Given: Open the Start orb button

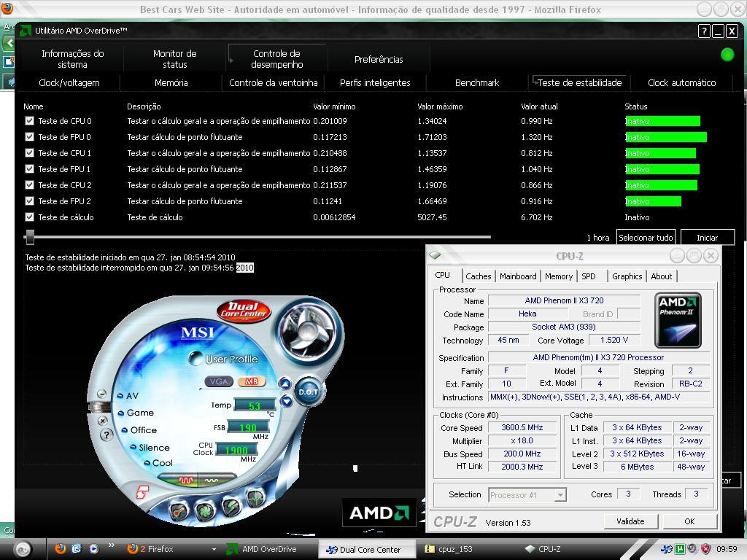Looking at the screenshot, I should point(23,549).
